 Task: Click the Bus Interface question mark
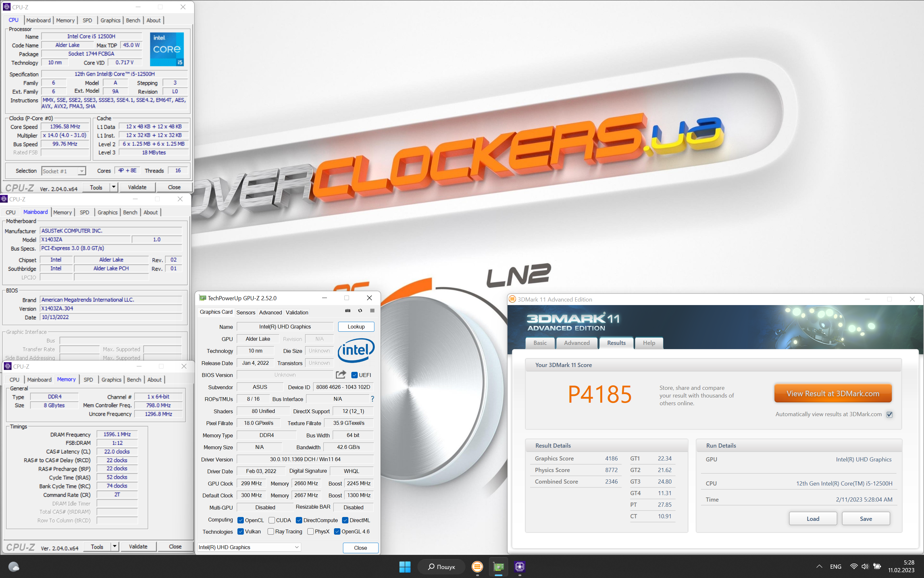pos(372,399)
